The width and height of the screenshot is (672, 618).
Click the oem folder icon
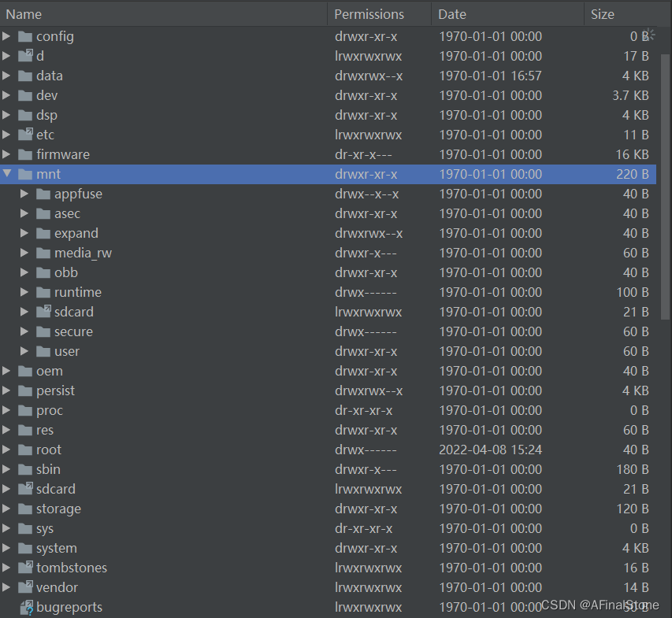(x=25, y=372)
